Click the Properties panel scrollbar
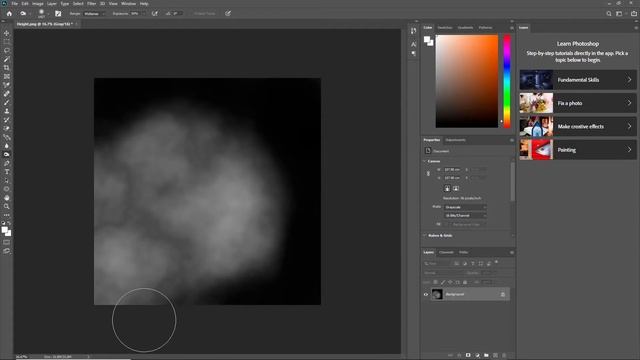 tap(512, 182)
